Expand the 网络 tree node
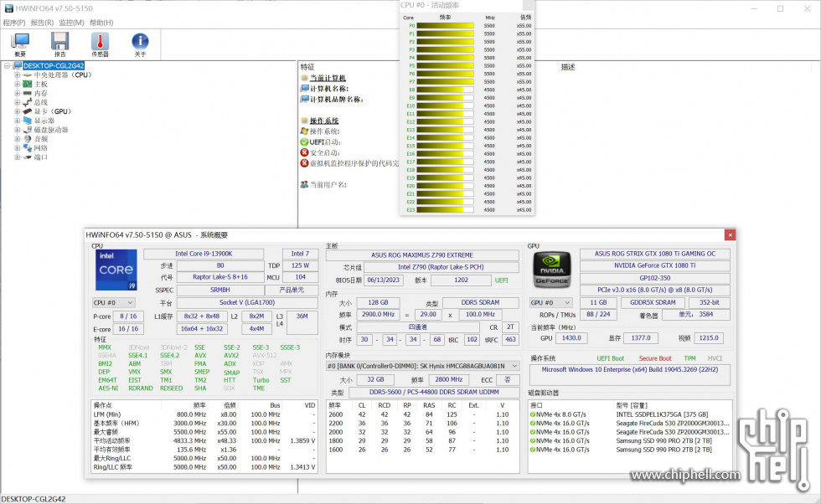821x504 pixels. [18, 148]
